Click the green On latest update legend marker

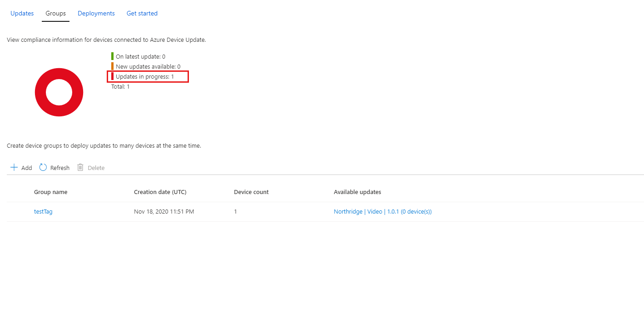point(112,56)
